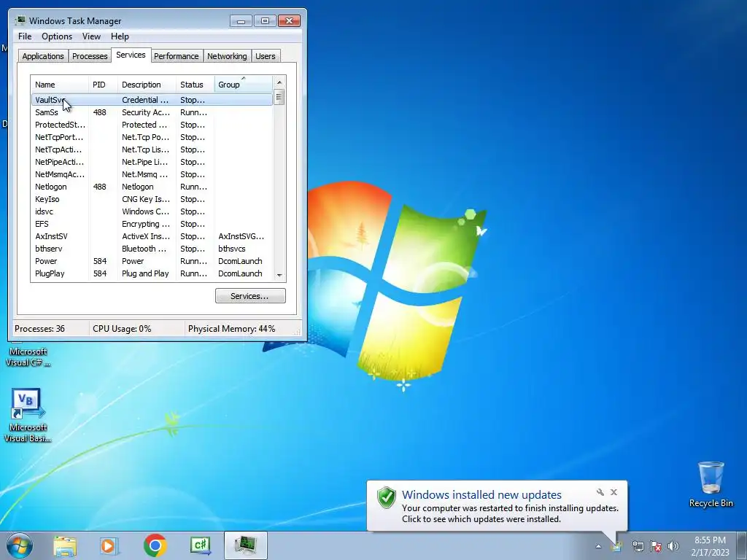Sort by the Status column header
The height and width of the screenshot is (560, 747).
coord(196,85)
